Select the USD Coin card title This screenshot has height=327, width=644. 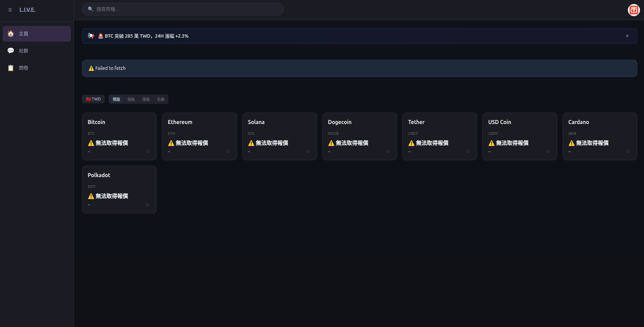coord(499,122)
